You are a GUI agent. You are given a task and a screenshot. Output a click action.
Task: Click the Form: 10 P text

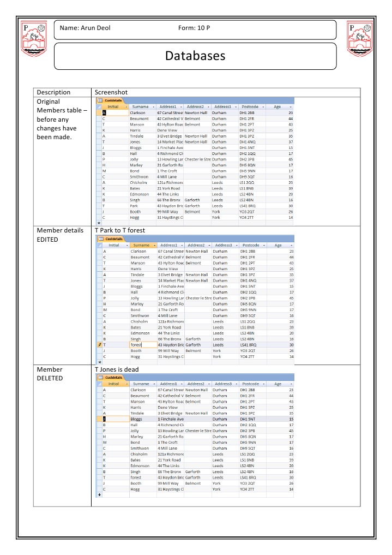pyautogui.click(x=194, y=28)
